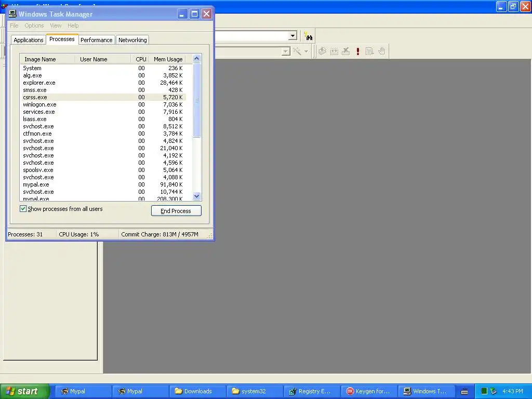The width and height of the screenshot is (532, 399).
Task: End the selected process with End Process
Action: click(x=176, y=211)
